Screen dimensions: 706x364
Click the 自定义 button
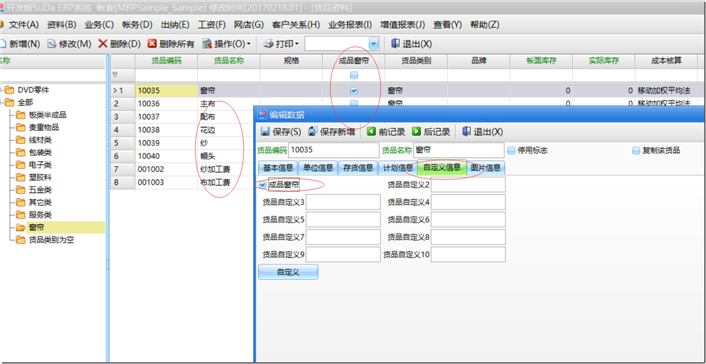[x=288, y=272]
